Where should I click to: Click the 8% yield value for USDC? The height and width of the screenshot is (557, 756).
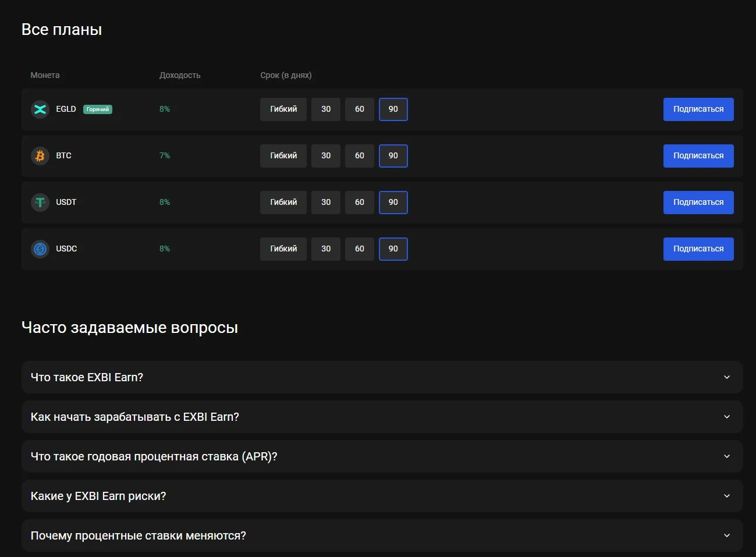pyautogui.click(x=165, y=249)
